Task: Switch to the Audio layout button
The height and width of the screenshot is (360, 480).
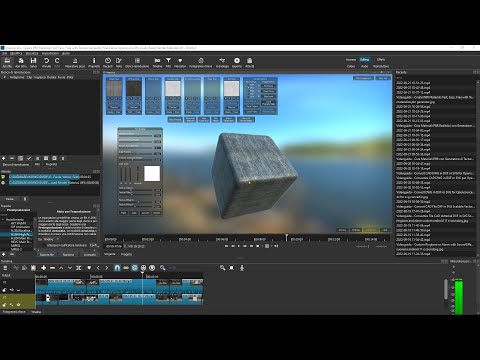Action: tap(365, 66)
